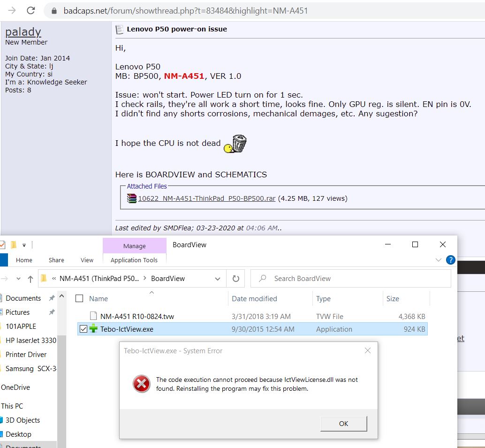Click the blank file icon of the tvw file
This screenshot has height=448, width=485.
point(93,316)
